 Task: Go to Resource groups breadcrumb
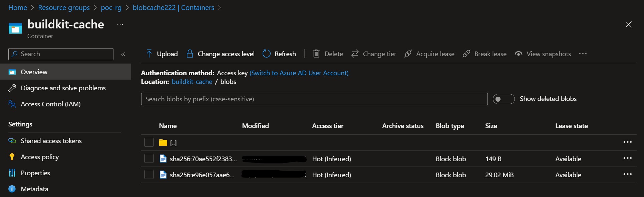click(64, 7)
